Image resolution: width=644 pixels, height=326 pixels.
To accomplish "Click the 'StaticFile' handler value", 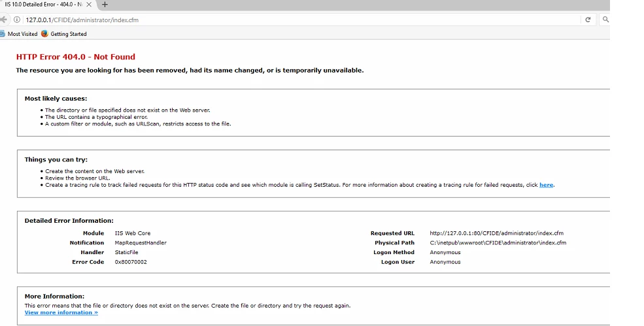I will [126, 252].
